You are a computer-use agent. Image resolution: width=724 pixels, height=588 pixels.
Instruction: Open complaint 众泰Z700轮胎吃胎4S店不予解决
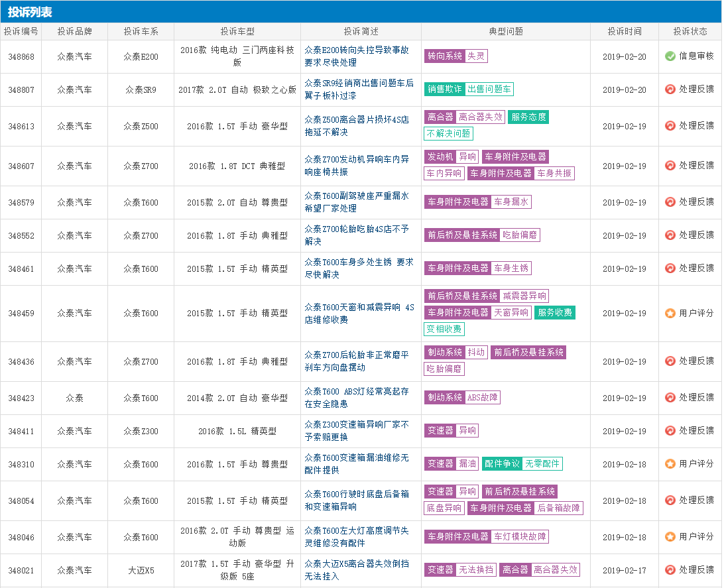(x=357, y=235)
